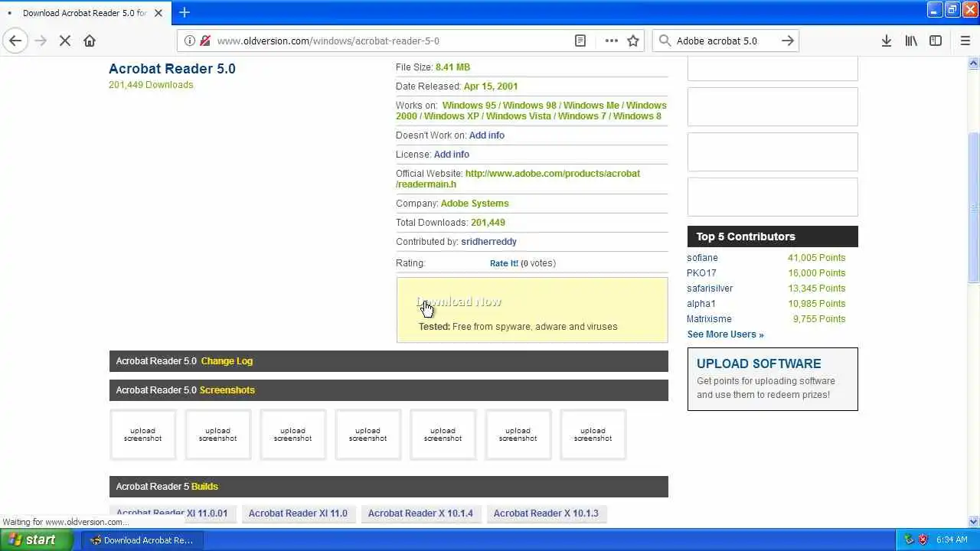Screen dimensions: 980x551
Task: Open contributor Matrixisme's profile
Action: pos(709,319)
